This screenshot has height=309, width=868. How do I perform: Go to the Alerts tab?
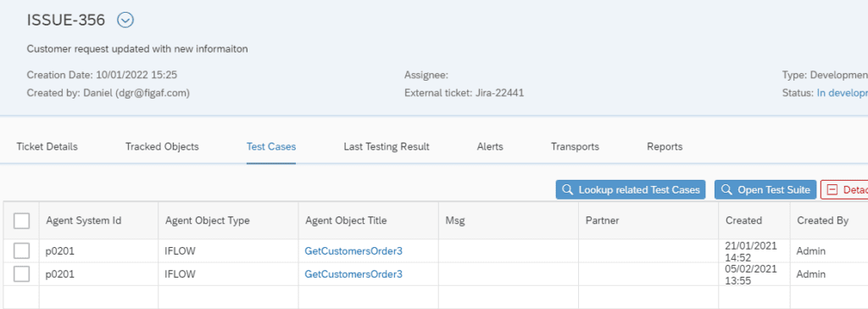(x=490, y=147)
